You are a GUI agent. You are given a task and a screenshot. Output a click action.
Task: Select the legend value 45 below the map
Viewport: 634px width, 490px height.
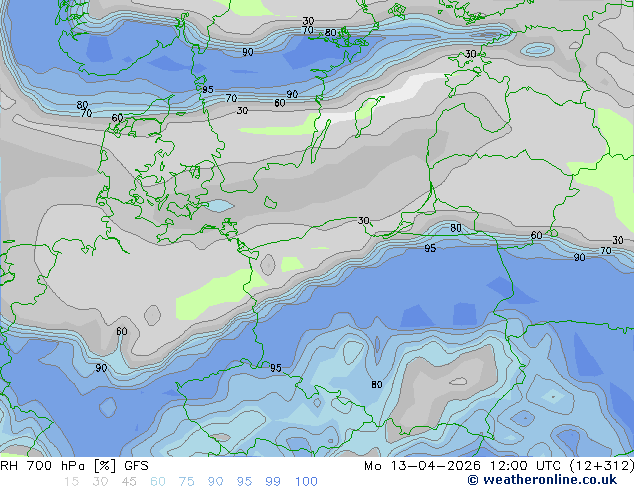tap(129, 482)
